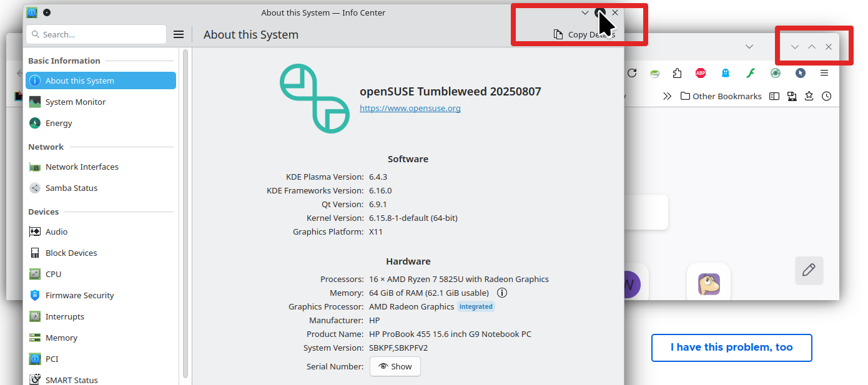
Task: Click the blue Ghostery ghost icon
Action: coord(725,73)
